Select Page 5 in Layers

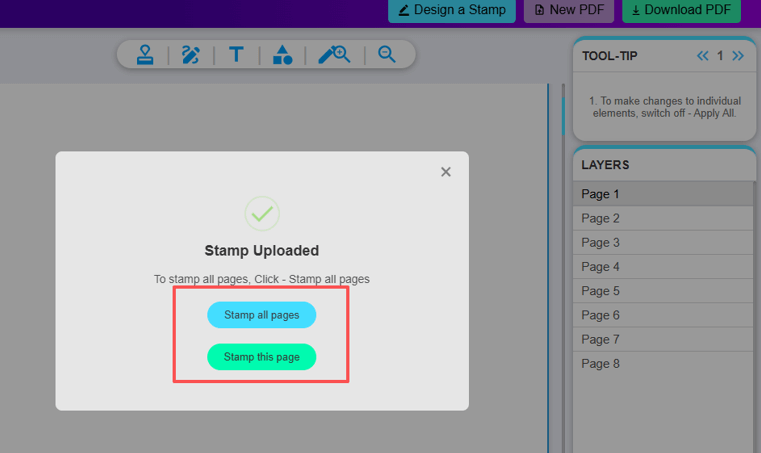[663, 291]
